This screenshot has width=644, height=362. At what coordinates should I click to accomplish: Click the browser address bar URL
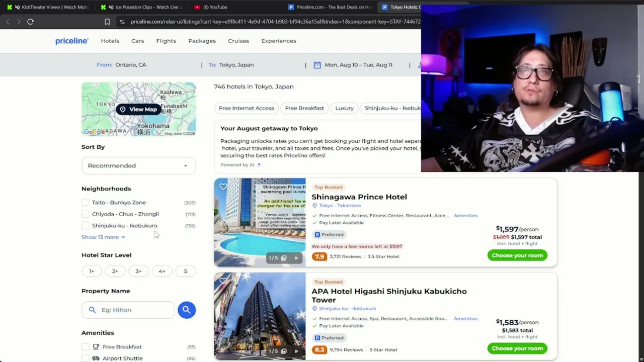275,22
